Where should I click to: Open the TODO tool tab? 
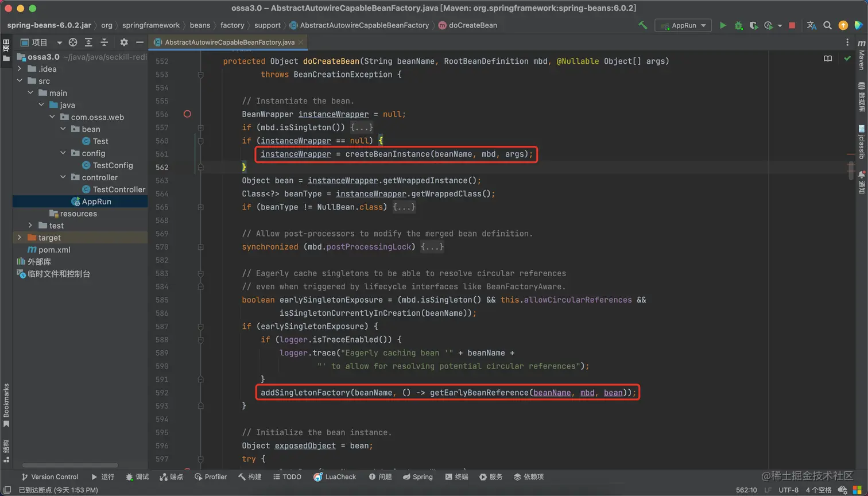287,476
